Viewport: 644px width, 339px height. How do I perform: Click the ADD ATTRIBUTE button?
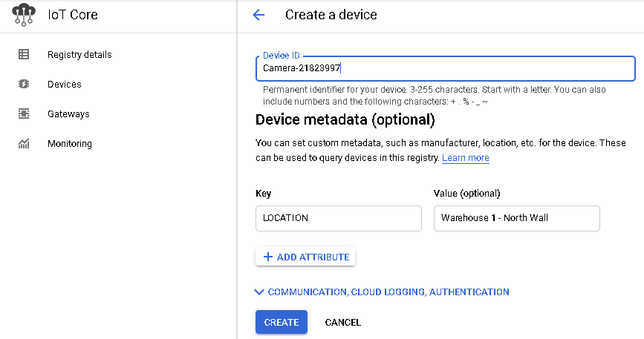305,257
